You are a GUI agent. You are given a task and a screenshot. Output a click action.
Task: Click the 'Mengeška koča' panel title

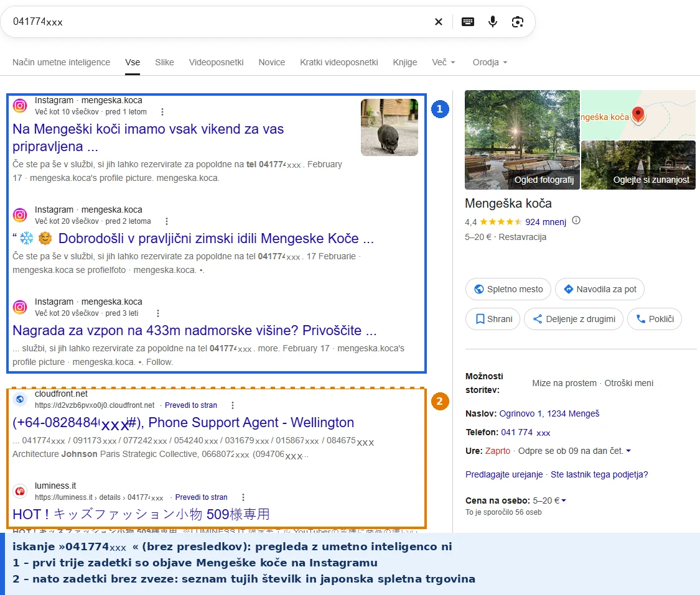click(x=508, y=203)
